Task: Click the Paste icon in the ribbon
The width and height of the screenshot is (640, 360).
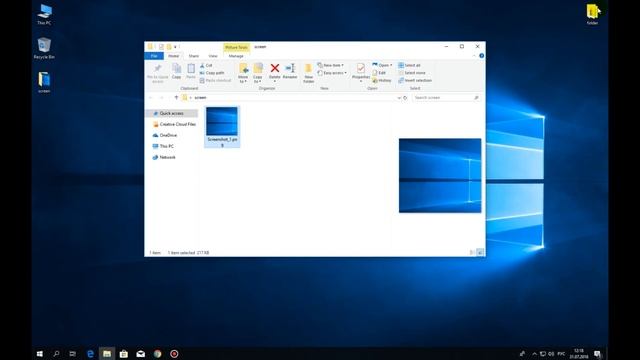Action: click(191, 71)
